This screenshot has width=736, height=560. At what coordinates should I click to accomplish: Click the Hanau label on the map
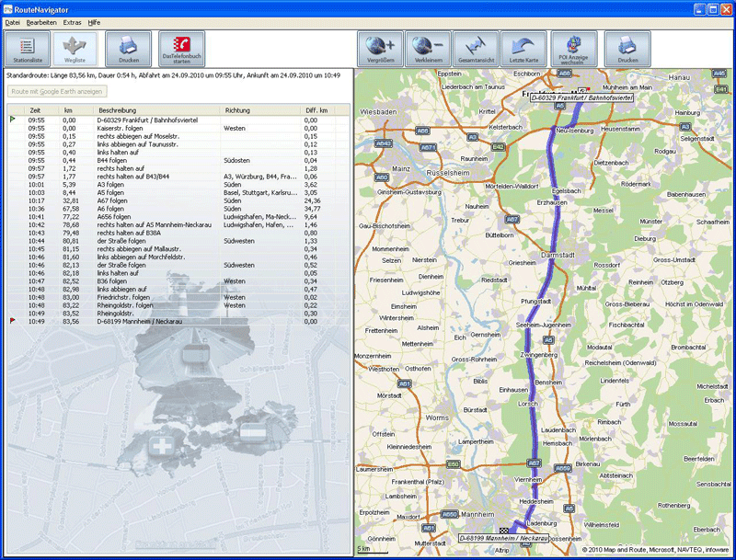pyautogui.click(x=679, y=77)
